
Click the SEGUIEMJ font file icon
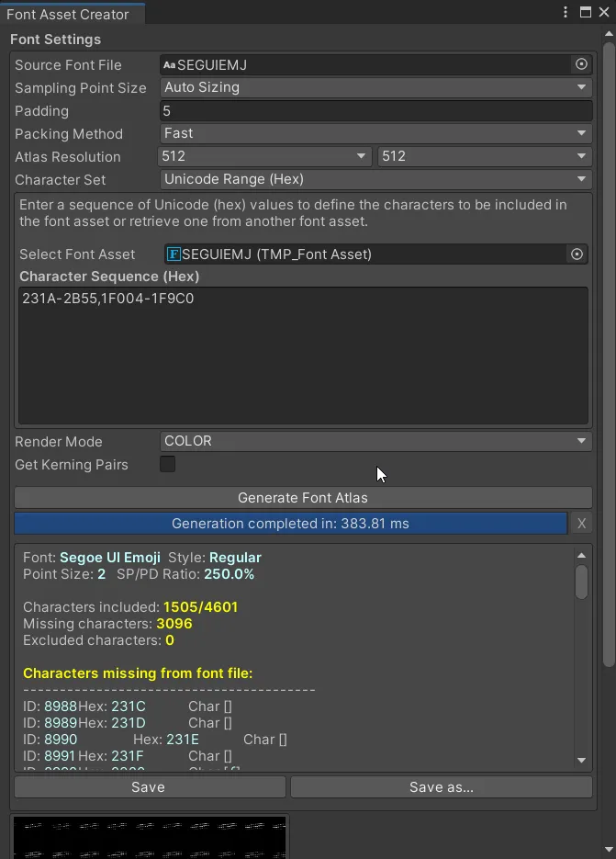click(169, 65)
